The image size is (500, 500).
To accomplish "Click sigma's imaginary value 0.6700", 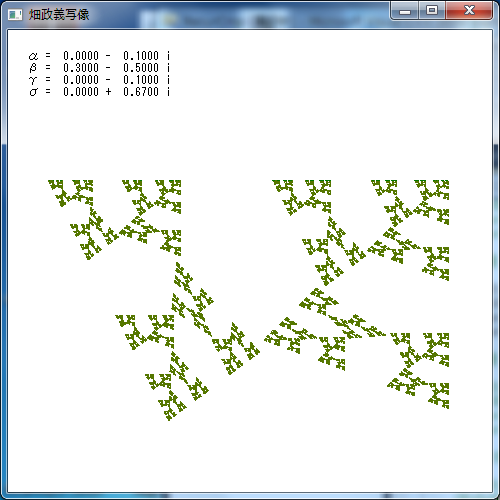I will pos(141,92).
